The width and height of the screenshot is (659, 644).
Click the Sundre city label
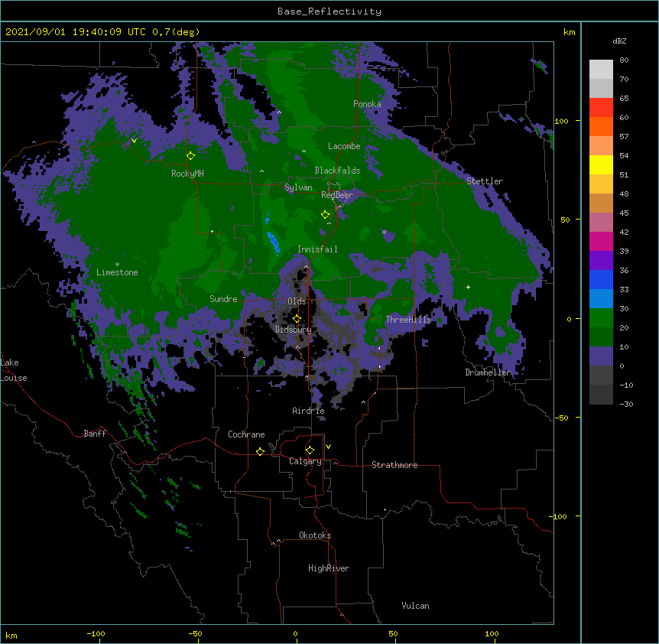(223, 299)
